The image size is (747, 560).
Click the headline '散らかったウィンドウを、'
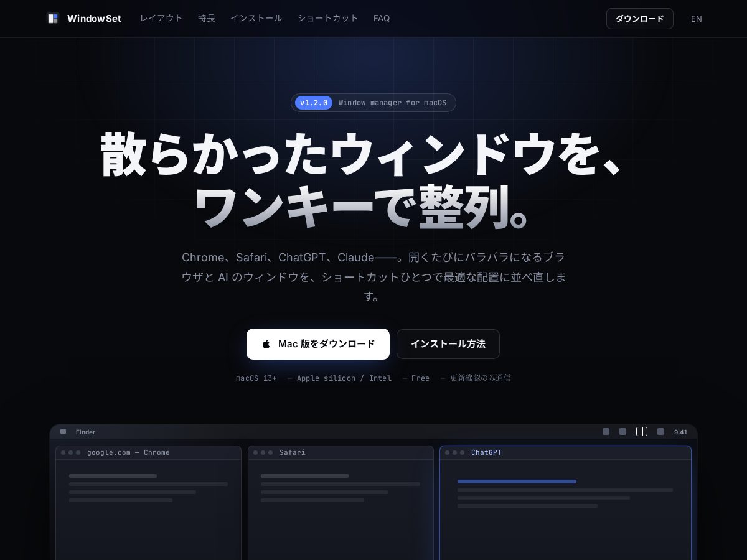click(361, 156)
